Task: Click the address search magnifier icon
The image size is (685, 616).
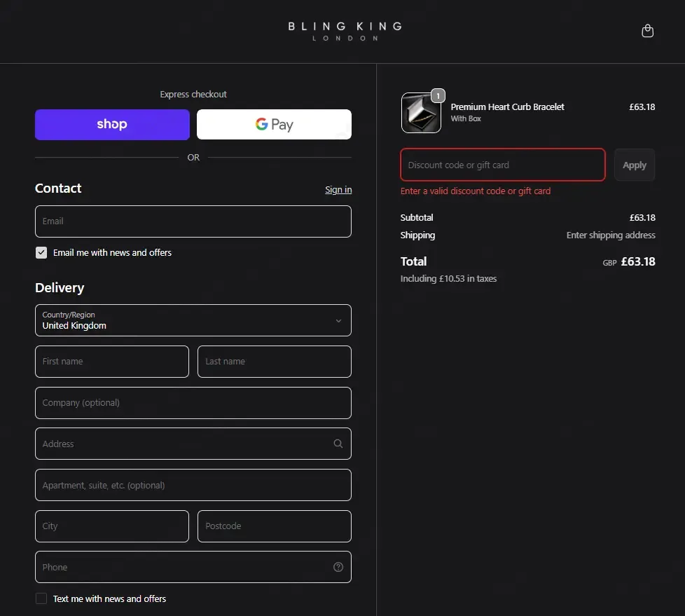Action: 338,444
